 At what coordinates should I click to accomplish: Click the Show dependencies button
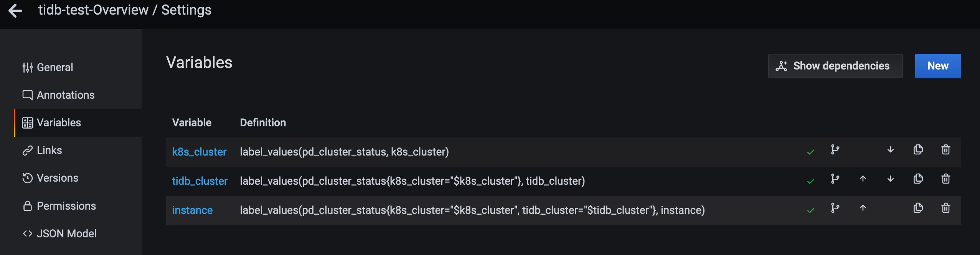pos(835,66)
